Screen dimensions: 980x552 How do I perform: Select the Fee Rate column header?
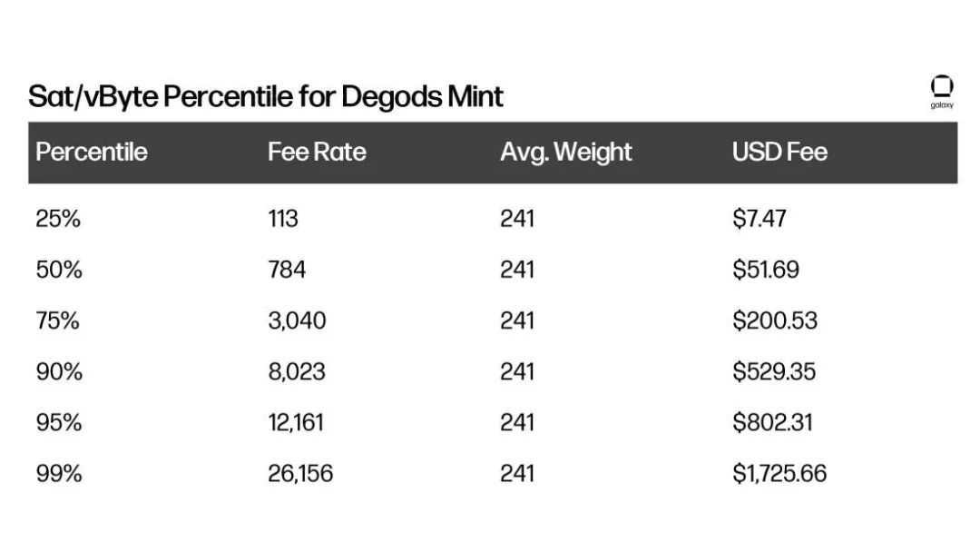point(317,152)
